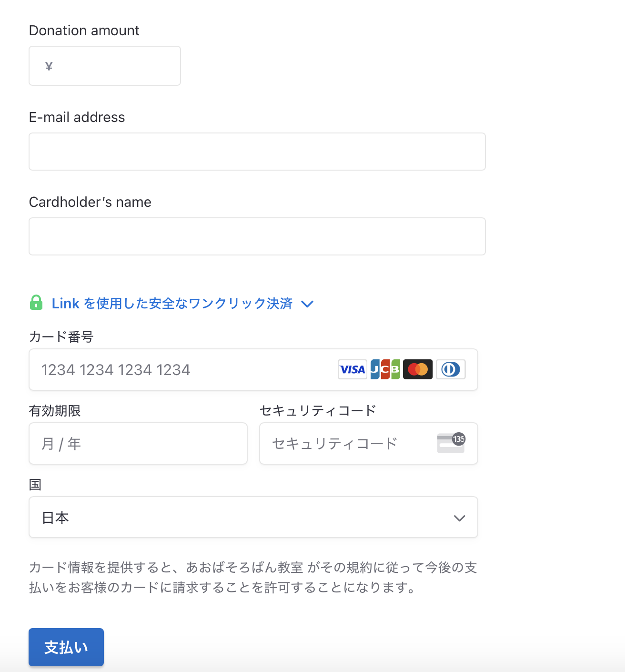The width and height of the screenshot is (625, 672).
Task: Click the Visa card logo
Action: (x=352, y=369)
